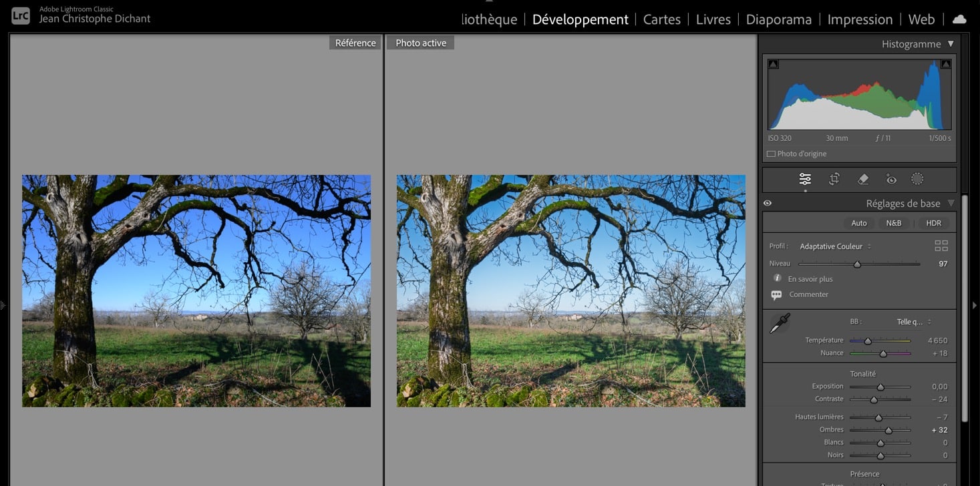Viewport: 980px width, 486px height.
Task: Click the Ombres value + 32
Action: point(939,430)
